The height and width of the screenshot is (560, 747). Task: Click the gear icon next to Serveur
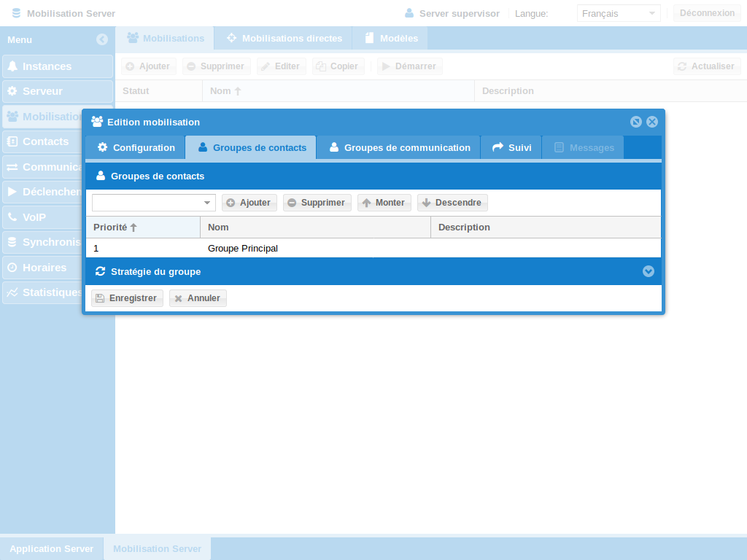click(12, 91)
